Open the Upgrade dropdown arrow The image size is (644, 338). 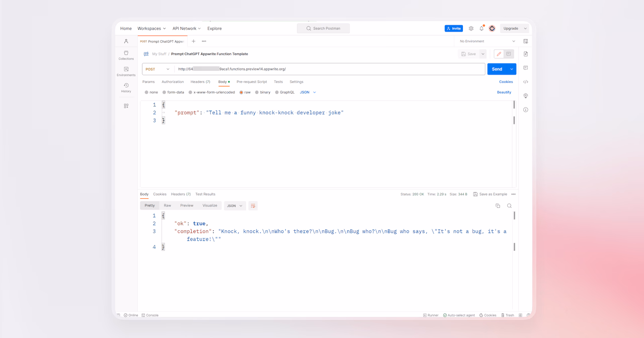525,29
